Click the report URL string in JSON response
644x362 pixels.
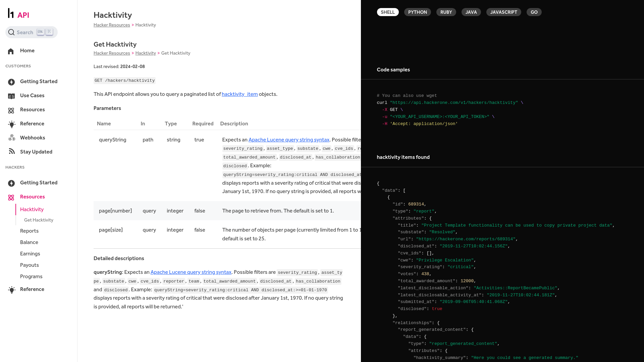click(466, 239)
